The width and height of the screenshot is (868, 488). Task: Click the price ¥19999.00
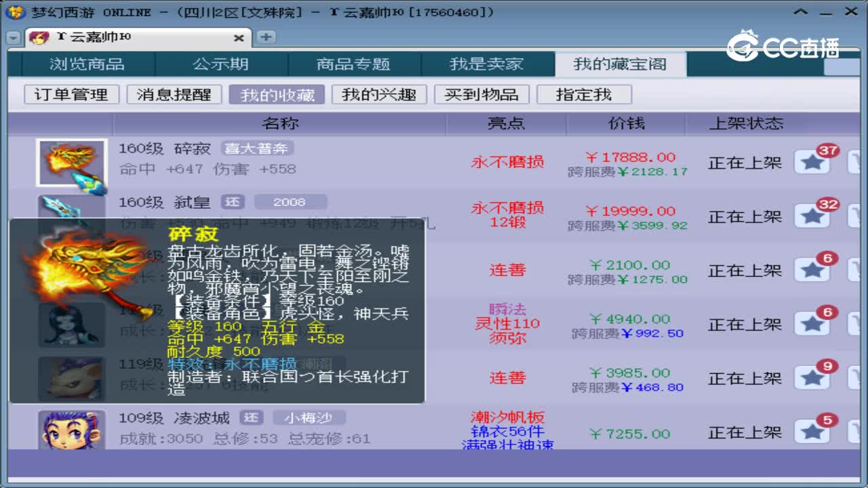(x=631, y=211)
